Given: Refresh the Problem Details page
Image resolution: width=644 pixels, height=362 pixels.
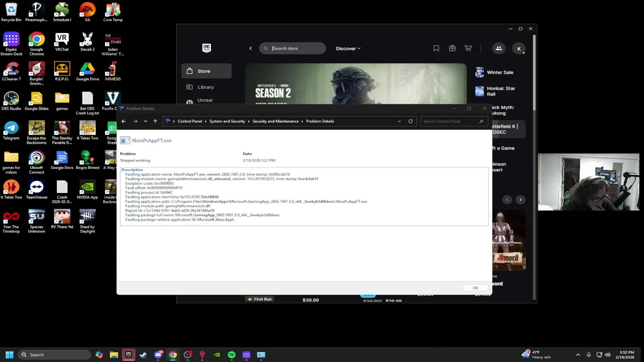Looking at the screenshot, I should click(x=411, y=121).
